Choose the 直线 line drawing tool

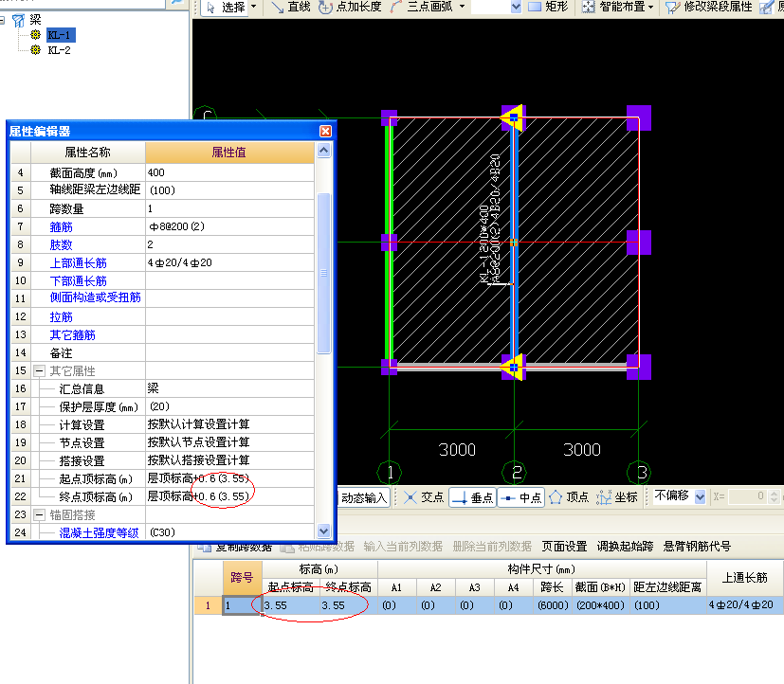click(290, 7)
